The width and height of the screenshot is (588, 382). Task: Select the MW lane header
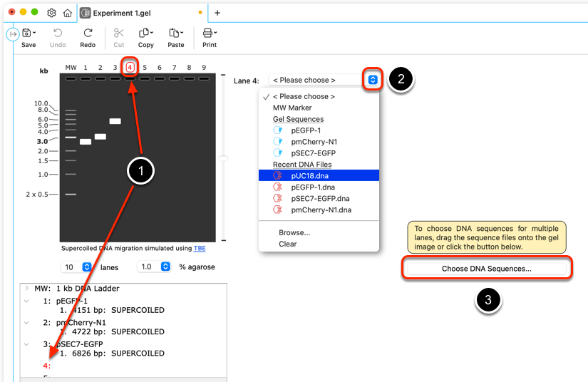[71, 68]
